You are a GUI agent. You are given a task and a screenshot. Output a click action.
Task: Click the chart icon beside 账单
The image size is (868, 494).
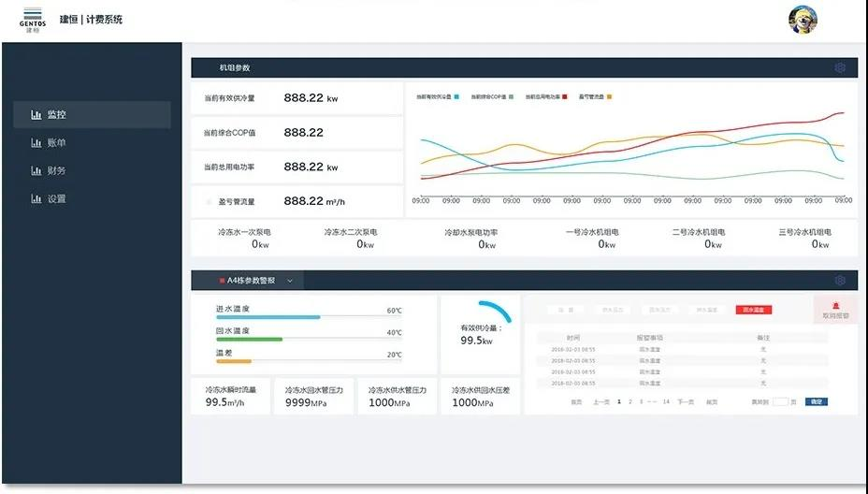pos(36,143)
